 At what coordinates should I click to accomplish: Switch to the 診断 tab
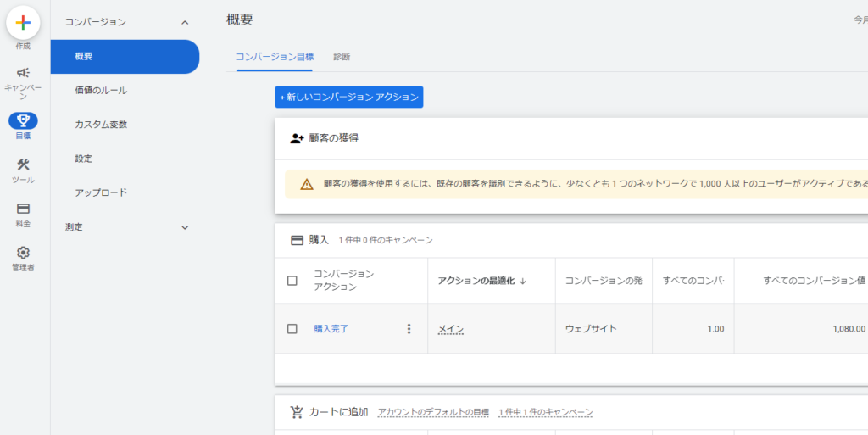click(342, 57)
